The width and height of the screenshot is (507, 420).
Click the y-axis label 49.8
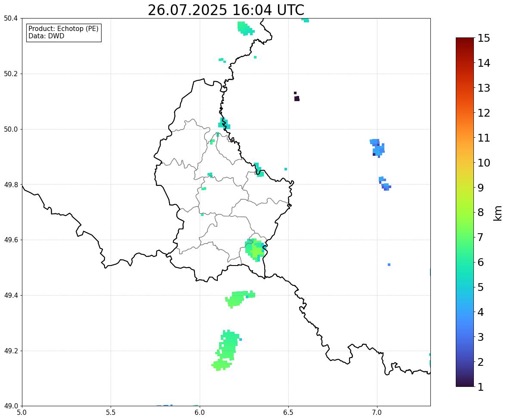(11, 185)
